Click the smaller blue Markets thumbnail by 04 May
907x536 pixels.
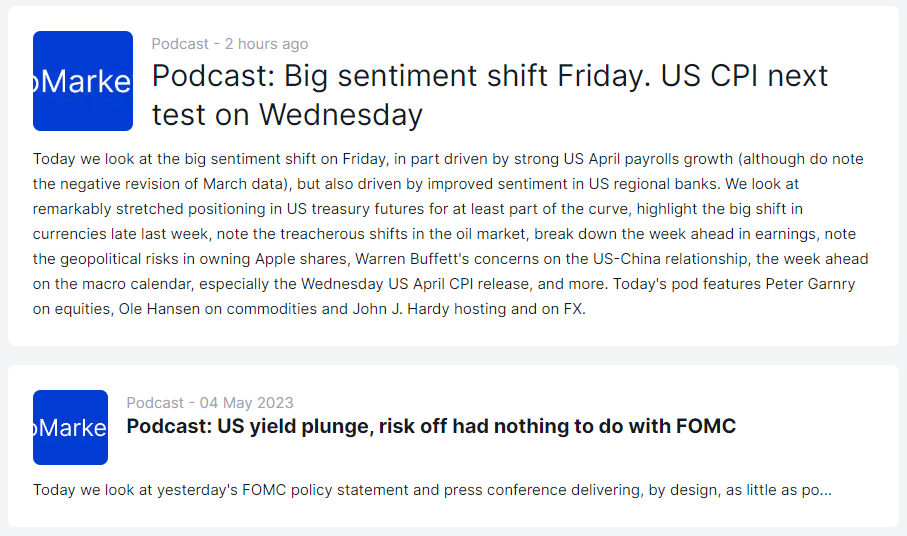click(71, 427)
